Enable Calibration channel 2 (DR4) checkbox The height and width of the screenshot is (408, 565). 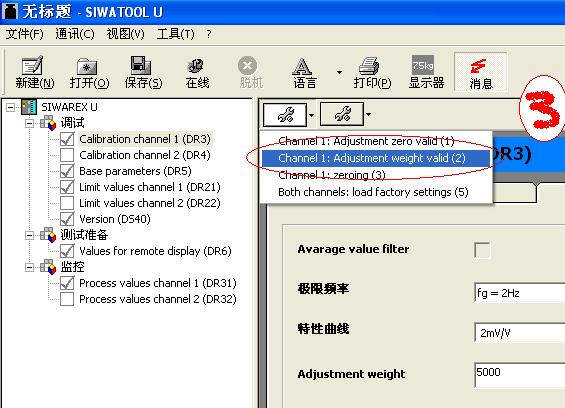tap(67, 155)
